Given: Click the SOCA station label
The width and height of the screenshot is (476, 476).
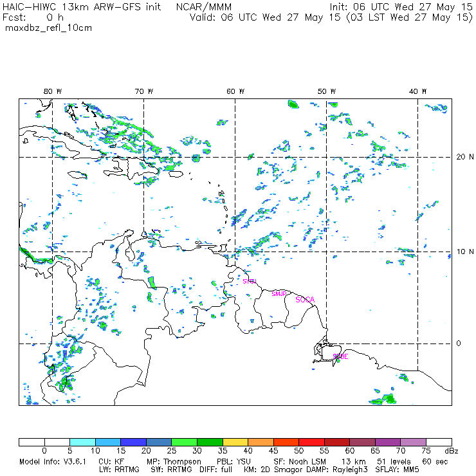Looking at the screenshot, I should click(x=305, y=300).
